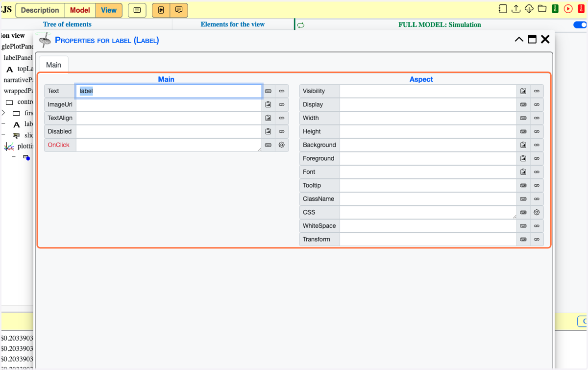The image size is (588, 370).
Task: Open the folder icon in top toolbar
Action: [542, 9]
